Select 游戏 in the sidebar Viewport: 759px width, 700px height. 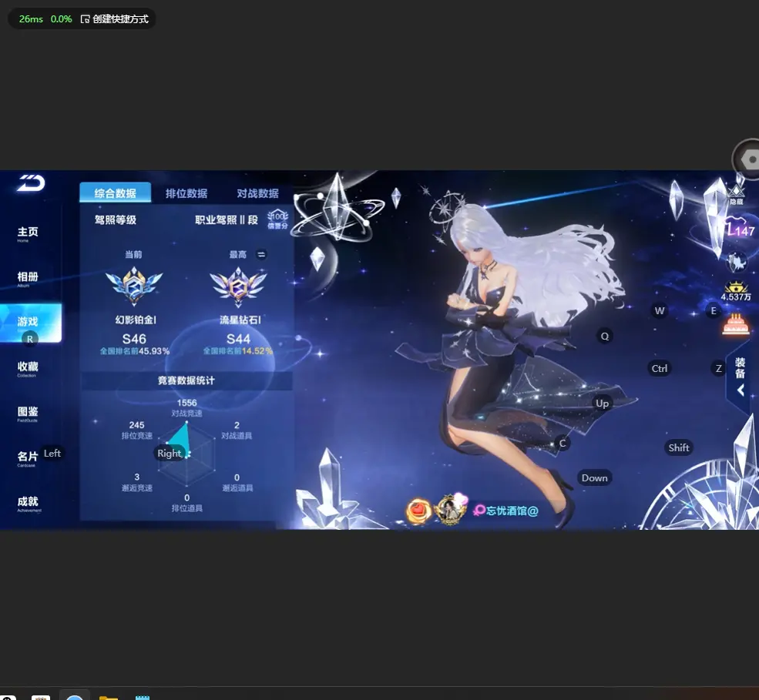click(30, 323)
